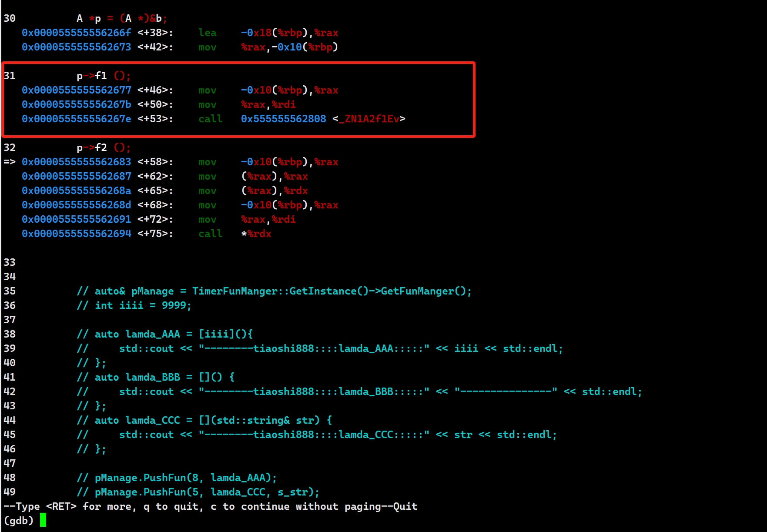Click offset label <+53>:
Viewport: 767px width, 532px height.
pyautogui.click(x=155, y=119)
